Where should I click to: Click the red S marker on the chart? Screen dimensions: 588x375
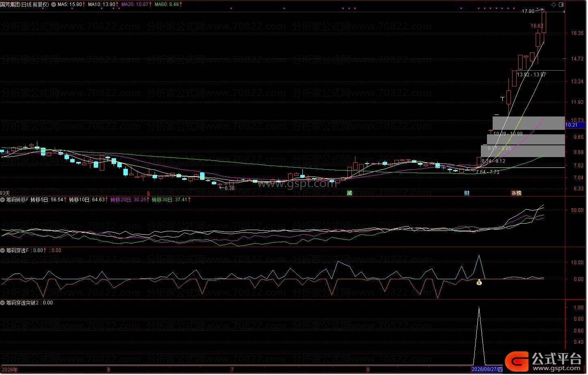[x=148, y=193]
